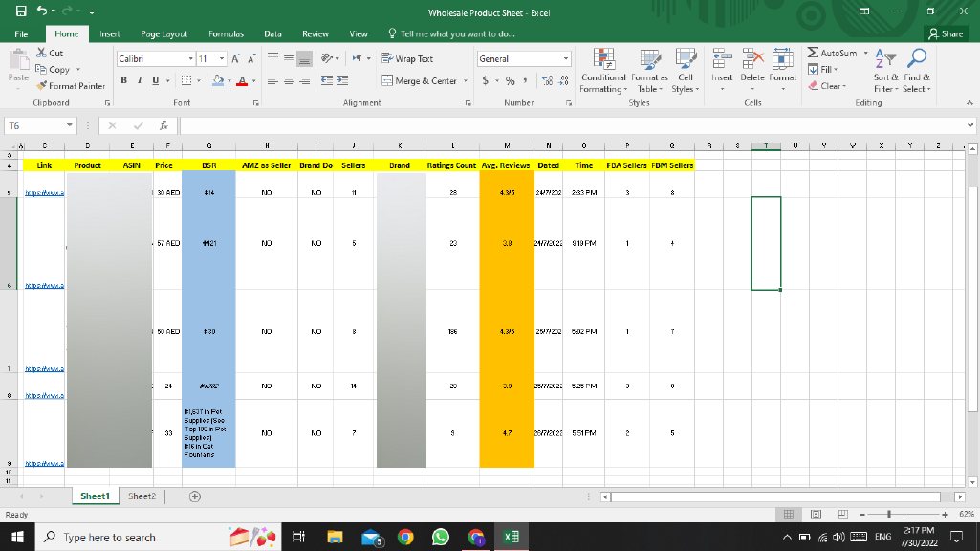Click the Undo arrow icon

(x=42, y=11)
